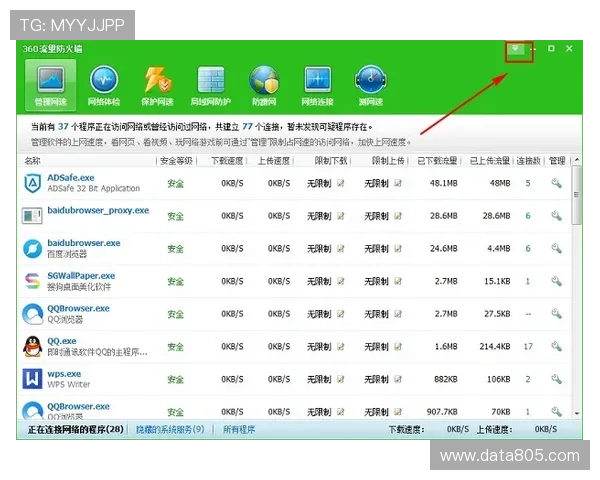Sort by 名称 column header
600x480 pixels.
(33, 161)
